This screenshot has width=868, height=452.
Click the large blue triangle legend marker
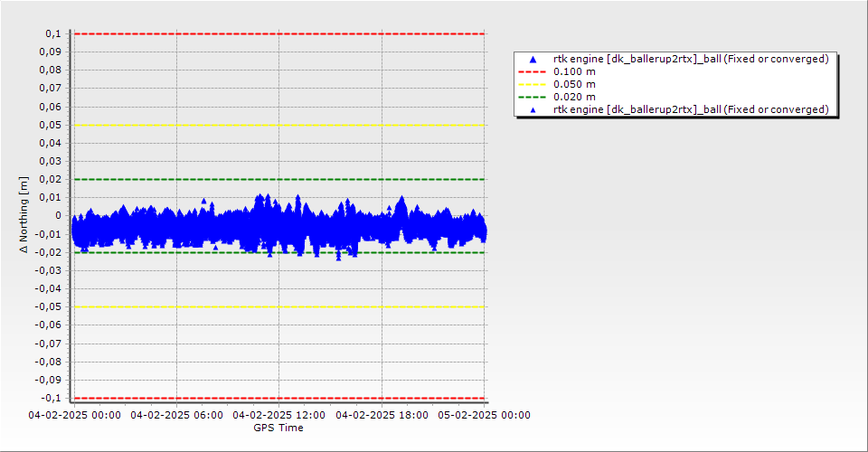[x=533, y=59]
